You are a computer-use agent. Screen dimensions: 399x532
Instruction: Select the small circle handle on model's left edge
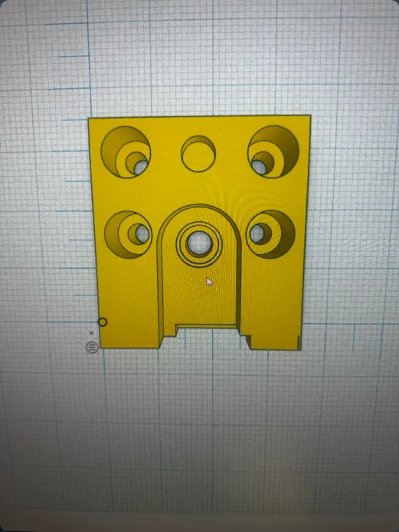click(102, 322)
